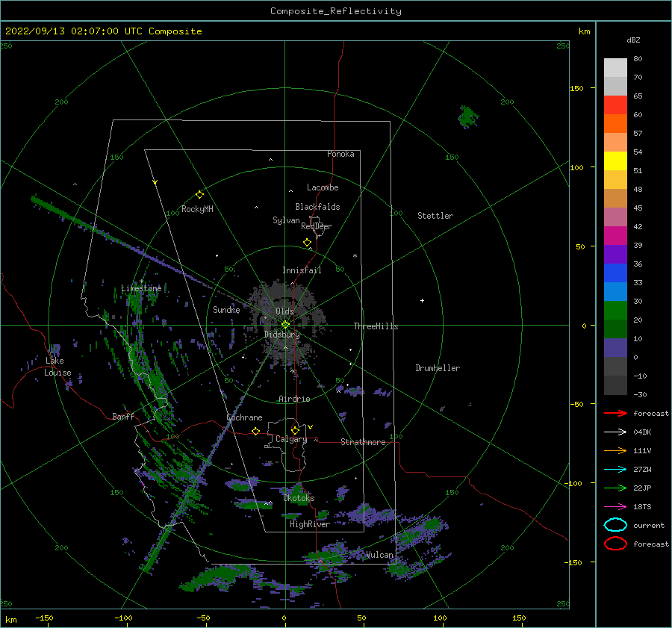The image size is (672, 628).
Task: Click the bright green 20–30 dBZ swatch
Action: coord(615,311)
